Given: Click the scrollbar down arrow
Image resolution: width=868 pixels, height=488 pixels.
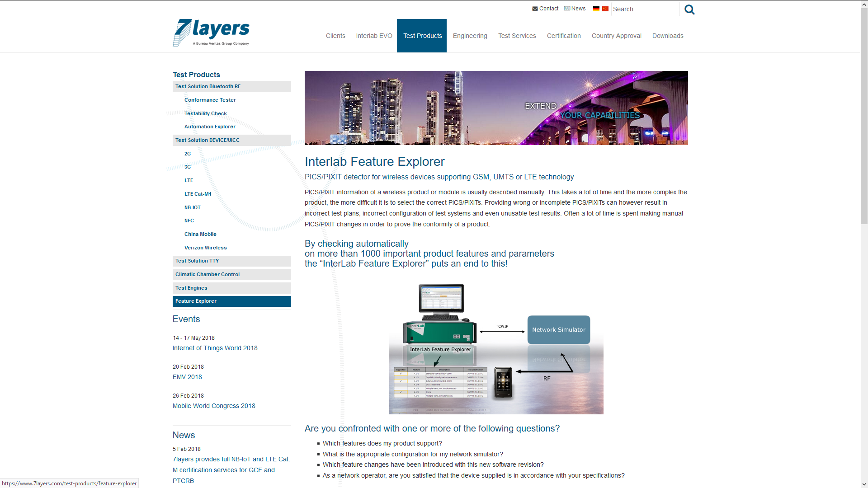Looking at the screenshot, I should (x=864, y=484).
